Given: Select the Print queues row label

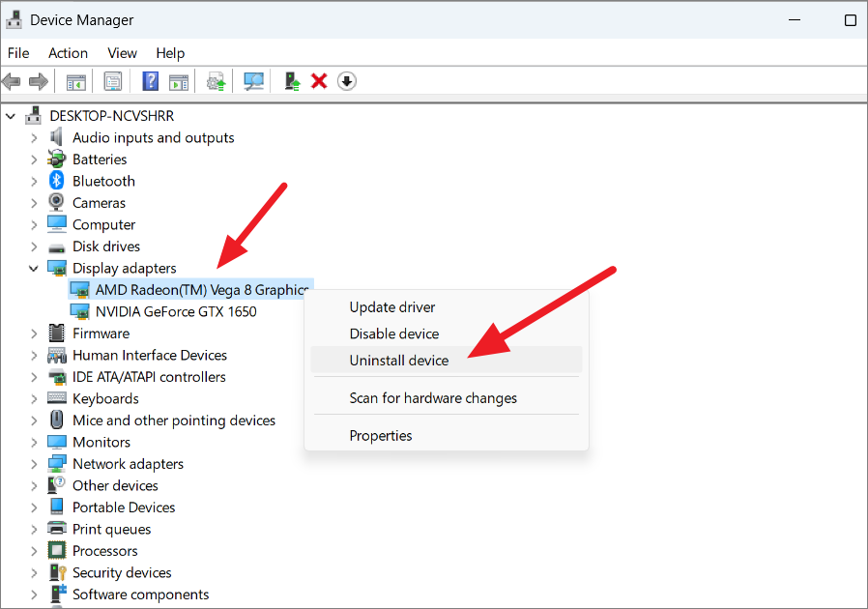Looking at the screenshot, I should [112, 530].
